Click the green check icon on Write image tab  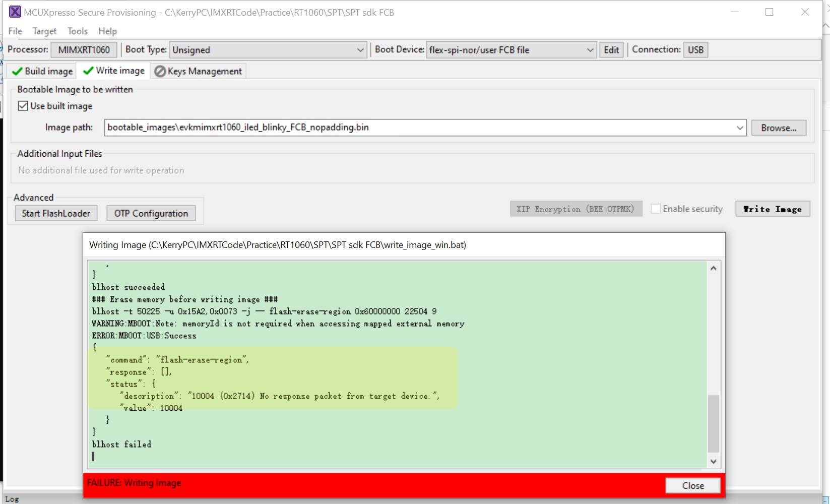(x=89, y=71)
